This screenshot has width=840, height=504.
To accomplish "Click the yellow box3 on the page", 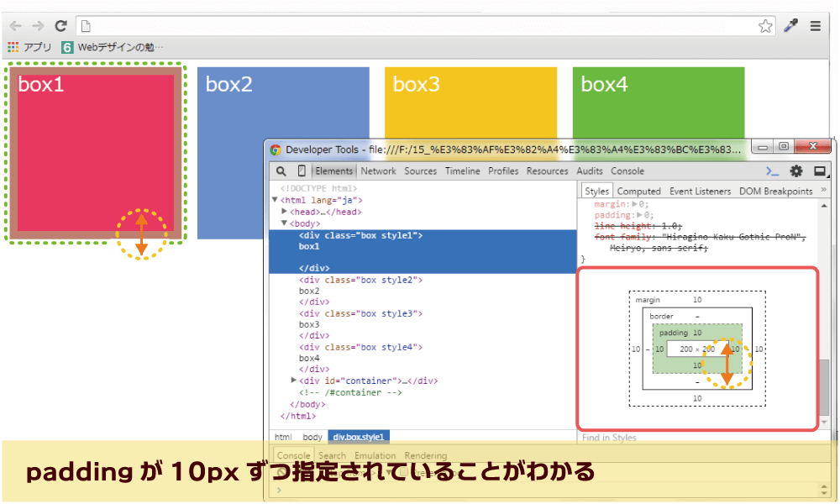I will [470, 102].
